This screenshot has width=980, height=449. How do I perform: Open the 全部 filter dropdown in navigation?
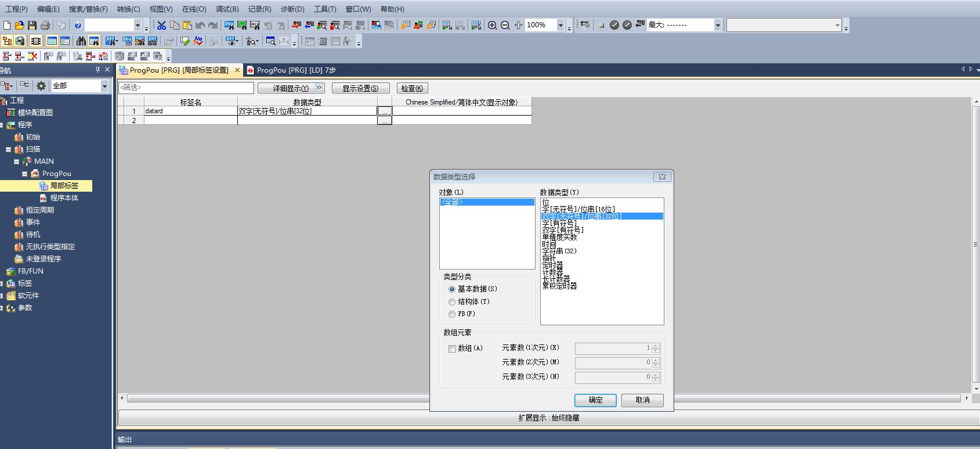tap(104, 86)
